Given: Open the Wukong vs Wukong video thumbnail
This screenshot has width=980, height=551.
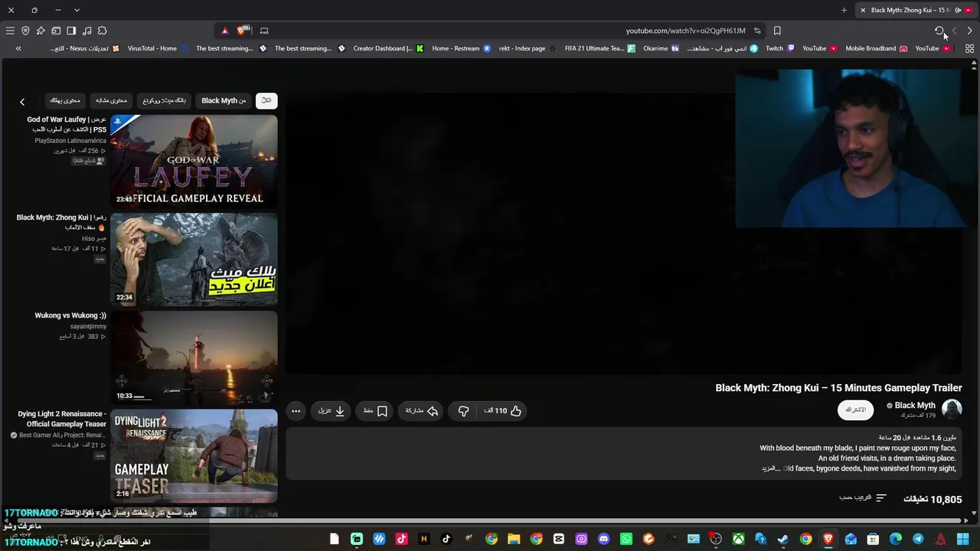Looking at the screenshot, I should click(x=194, y=357).
